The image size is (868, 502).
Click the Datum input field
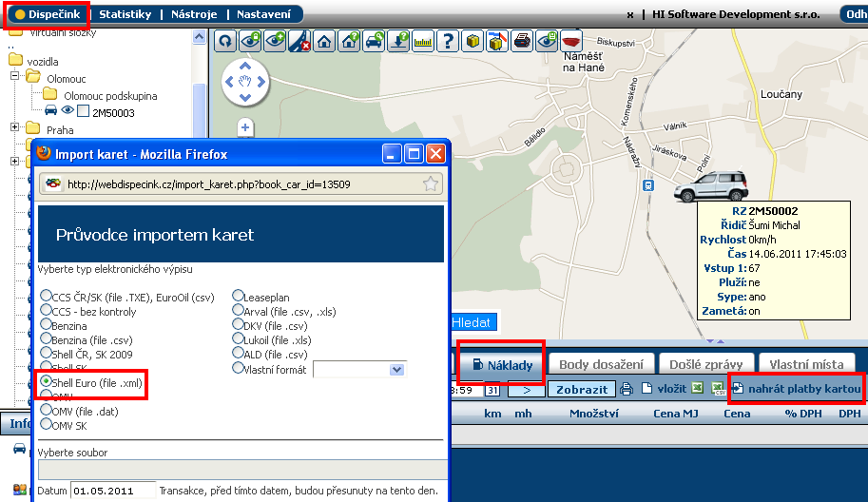tap(113, 491)
